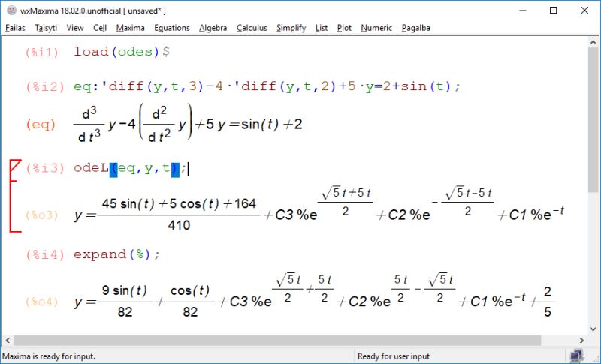The width and height of the screenshot is (601, 364).
Task: Maximize the wxMaxima window
Action: click(554, 11)
